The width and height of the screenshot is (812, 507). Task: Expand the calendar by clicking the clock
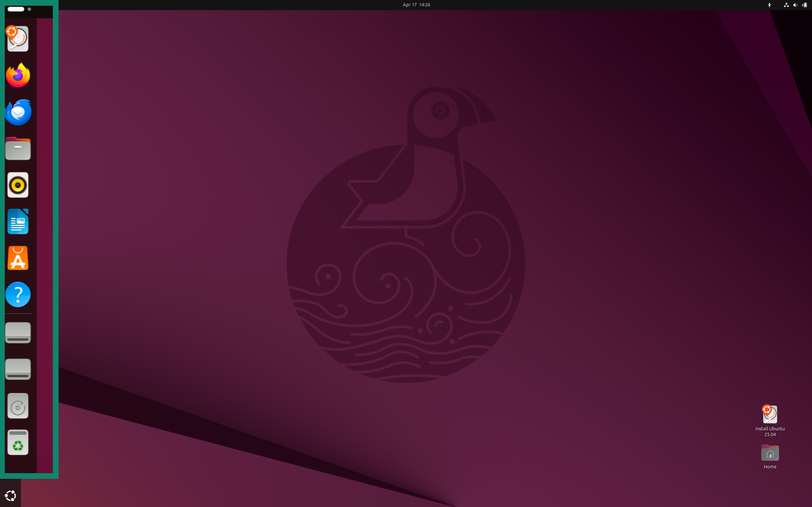click(x=416, y=5)
